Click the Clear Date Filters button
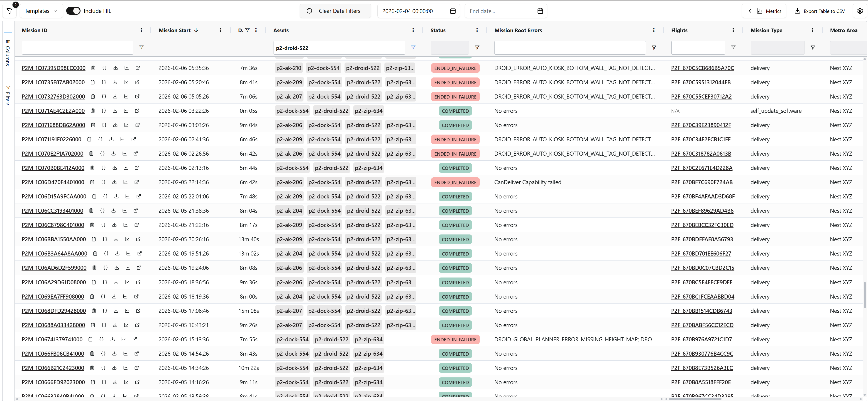 click(x=335, y=11)
